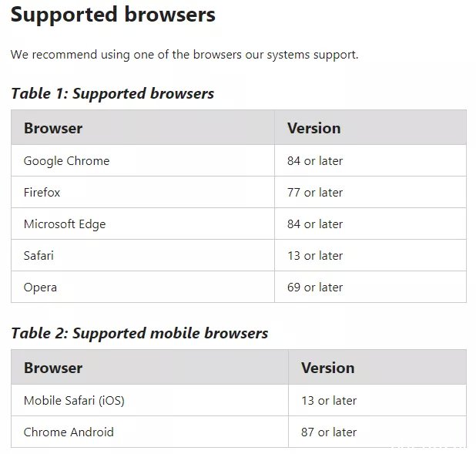Click the Safari row in Table 1
The height and width of the screenshot is (454, 476).
point(239,256)
